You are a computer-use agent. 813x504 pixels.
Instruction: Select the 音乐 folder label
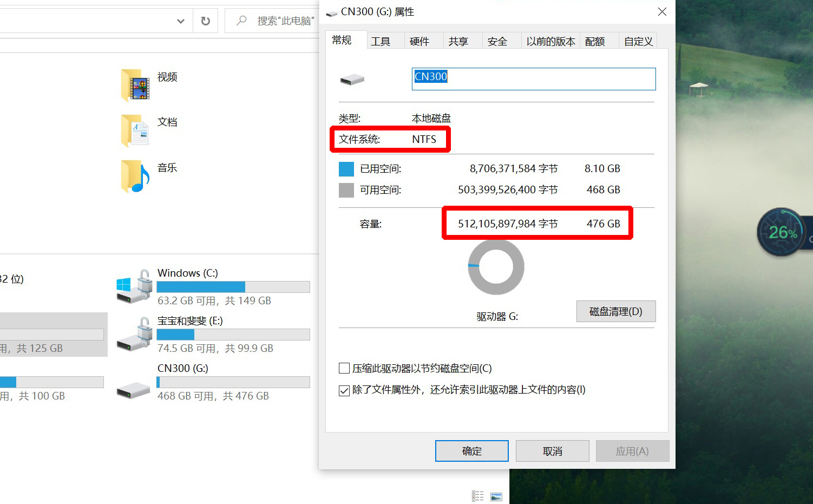click(x=167, y=168)
